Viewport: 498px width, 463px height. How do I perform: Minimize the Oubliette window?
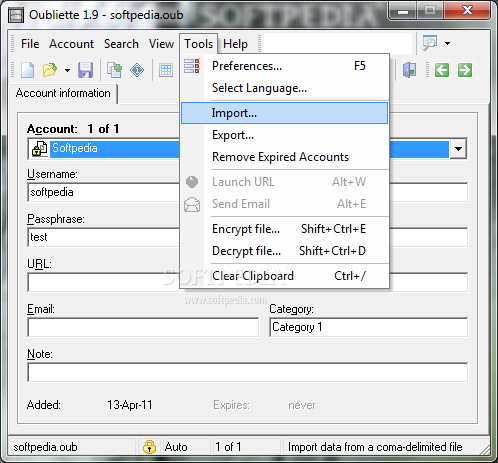point(403,12)
